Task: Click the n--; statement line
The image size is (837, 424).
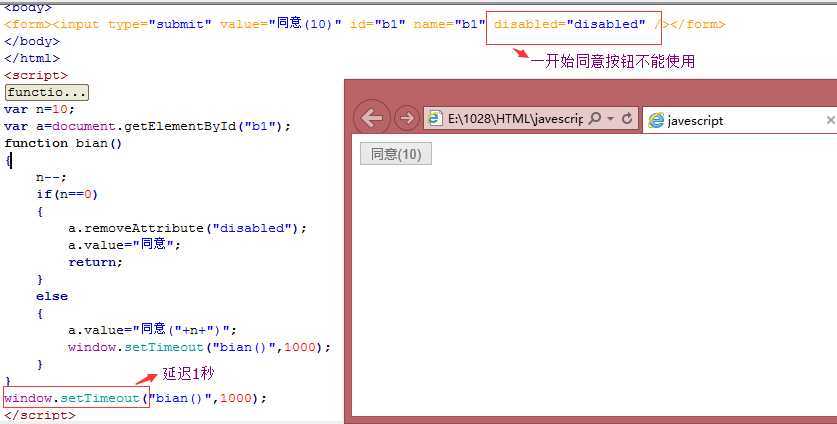Action: point(51,177)
